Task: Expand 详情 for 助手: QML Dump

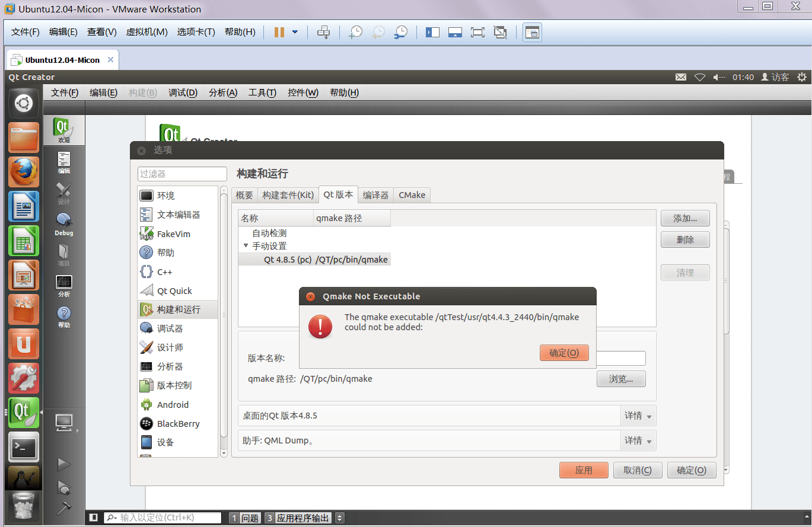Action: click(x=638, y=440)
